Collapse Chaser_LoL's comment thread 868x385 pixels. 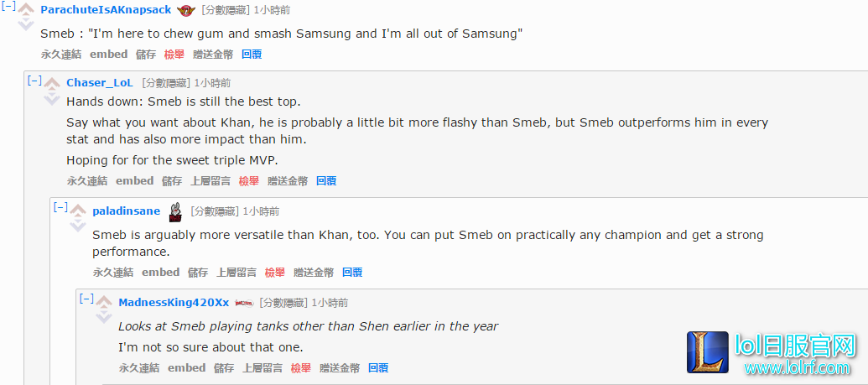click(x=34, y=81)
